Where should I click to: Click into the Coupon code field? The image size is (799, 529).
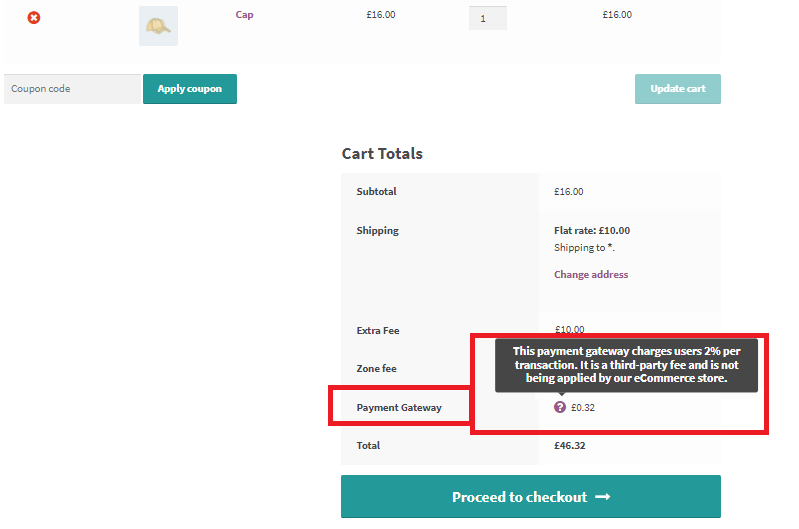(x=72, y=89)
